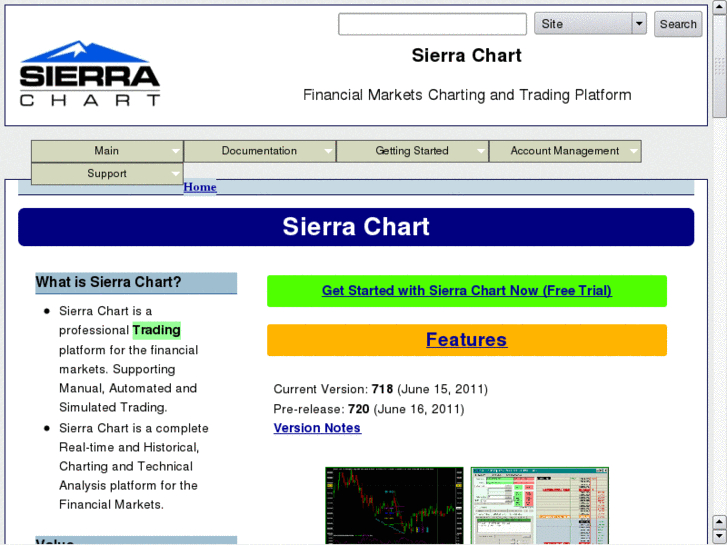727x545 pixels.
Task: Open the trading DOM screenshot thumbnail
Action: [540, 506]
